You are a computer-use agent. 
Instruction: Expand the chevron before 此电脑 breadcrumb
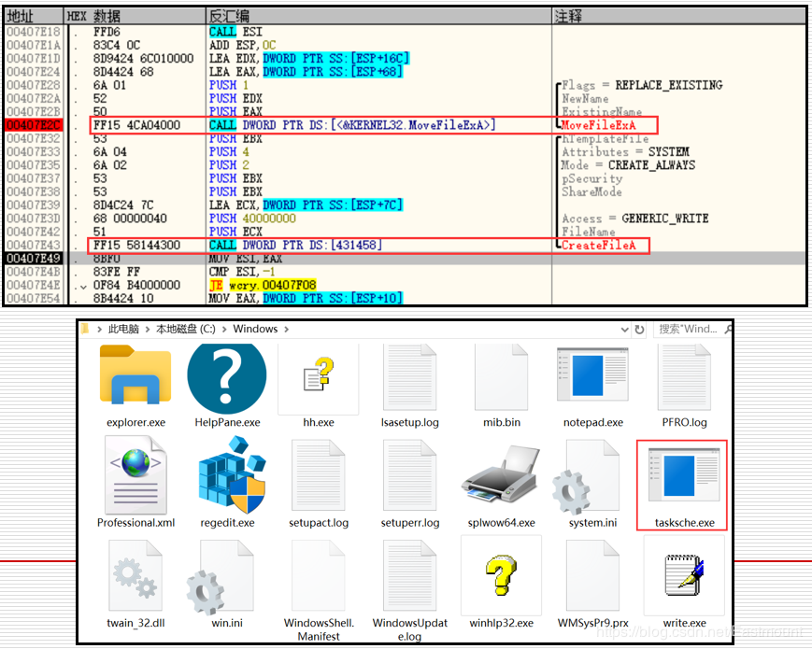(x=99, y=329)
